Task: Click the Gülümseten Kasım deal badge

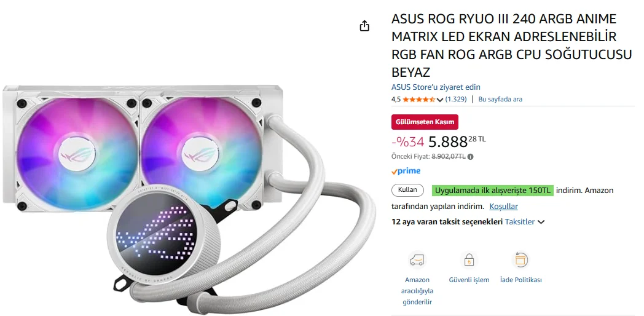Action: (x=425, y=122)
